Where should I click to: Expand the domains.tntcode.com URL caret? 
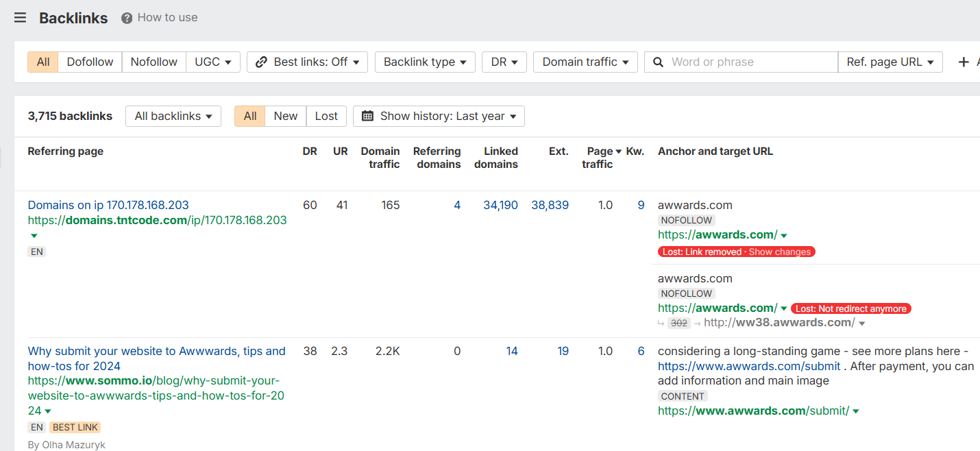(34, 236)
